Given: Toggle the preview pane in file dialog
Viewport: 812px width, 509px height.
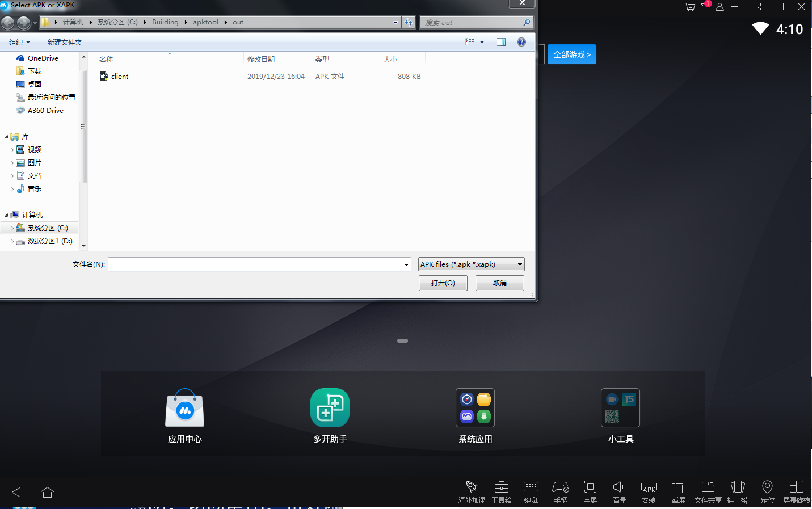Looking at the screenshot, I should [x=501, y=42].
